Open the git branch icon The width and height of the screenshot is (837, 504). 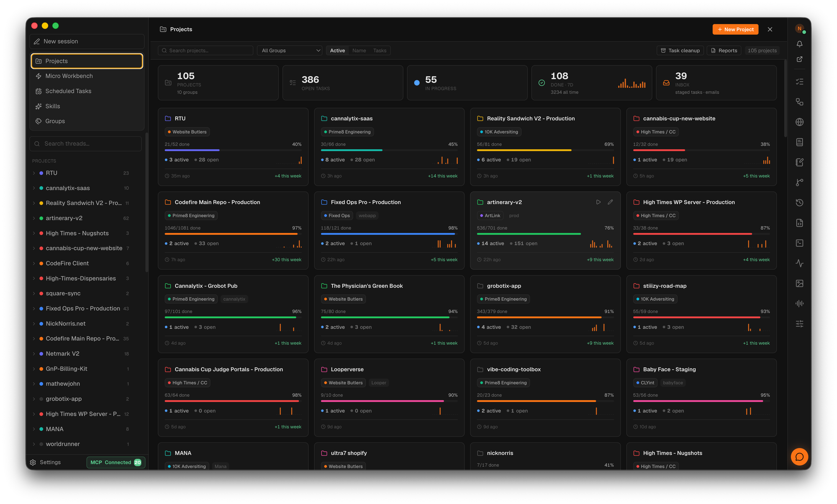pyautogui.click(x=799, y=182)
